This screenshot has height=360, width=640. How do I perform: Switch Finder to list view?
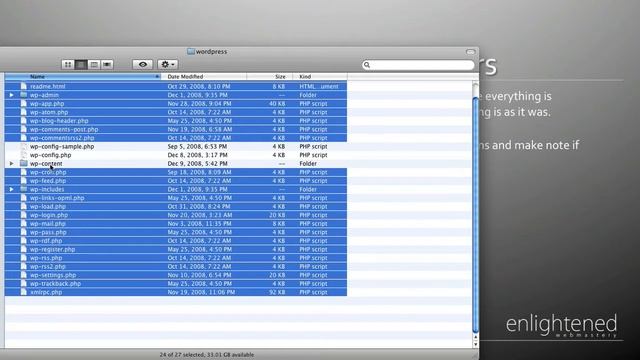click(81, 64)
